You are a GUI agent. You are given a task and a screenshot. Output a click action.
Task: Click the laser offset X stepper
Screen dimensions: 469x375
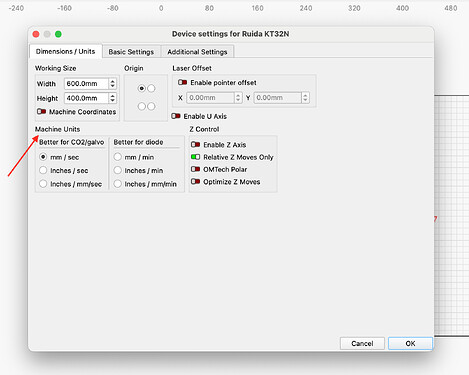click(238, 98)
